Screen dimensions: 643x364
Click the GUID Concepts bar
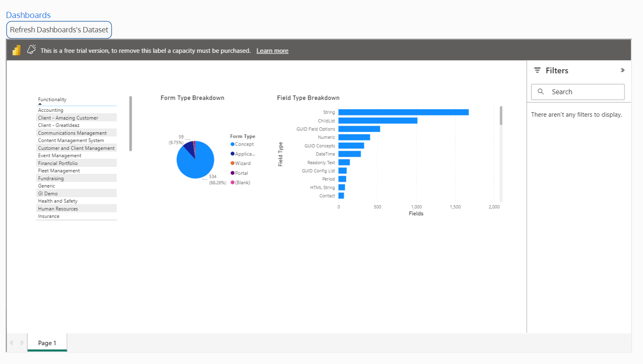(351, 146)
